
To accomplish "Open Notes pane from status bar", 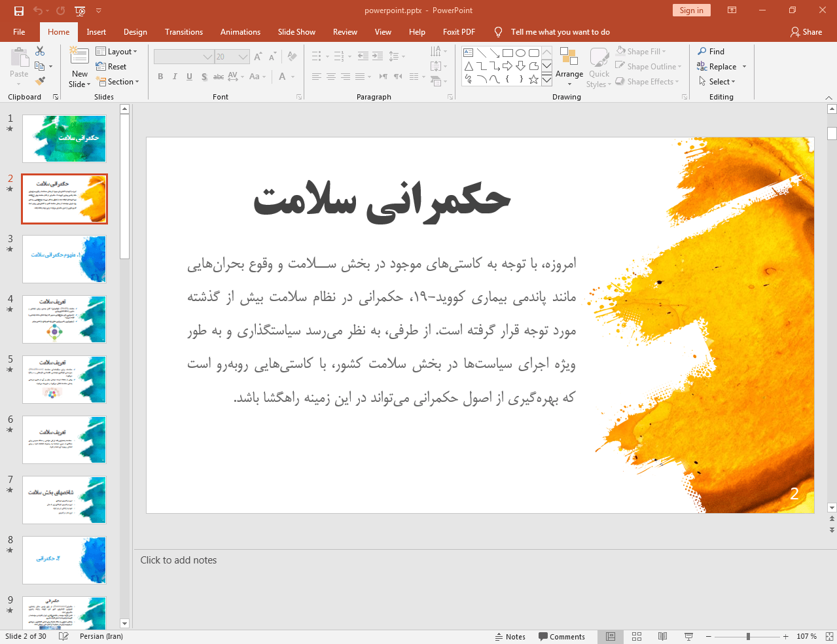I will click(x=510, y=637).
